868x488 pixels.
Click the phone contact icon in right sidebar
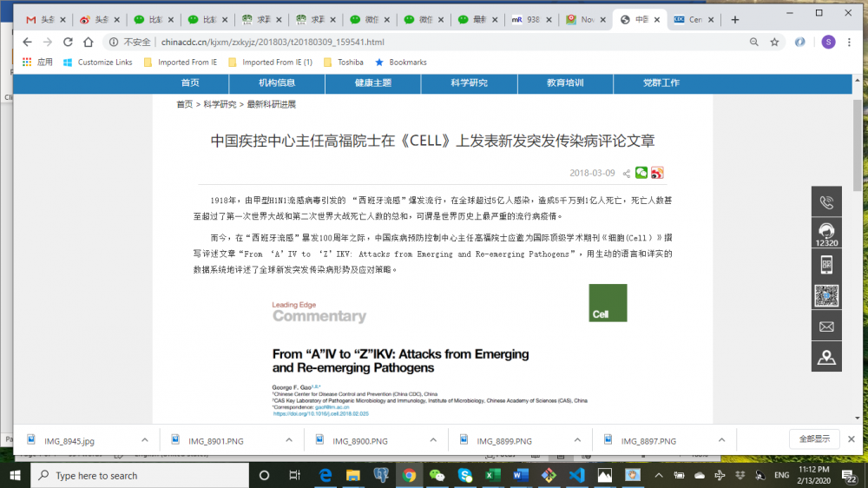[x=826, y=202]
